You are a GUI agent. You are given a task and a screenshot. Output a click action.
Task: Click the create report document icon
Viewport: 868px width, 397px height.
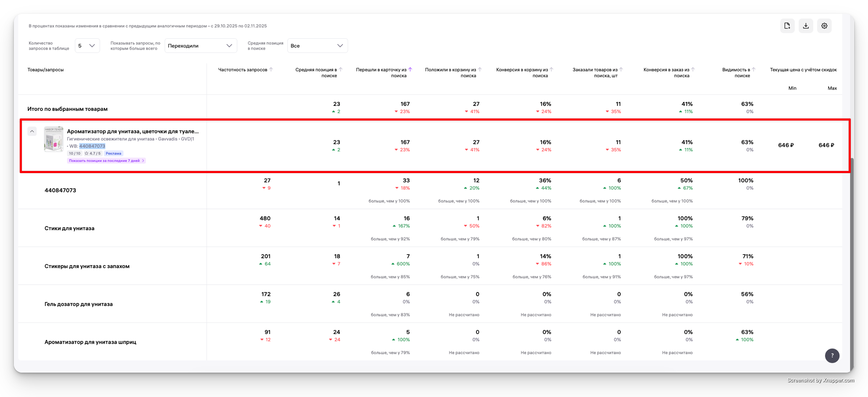click(x=787, y=26)
